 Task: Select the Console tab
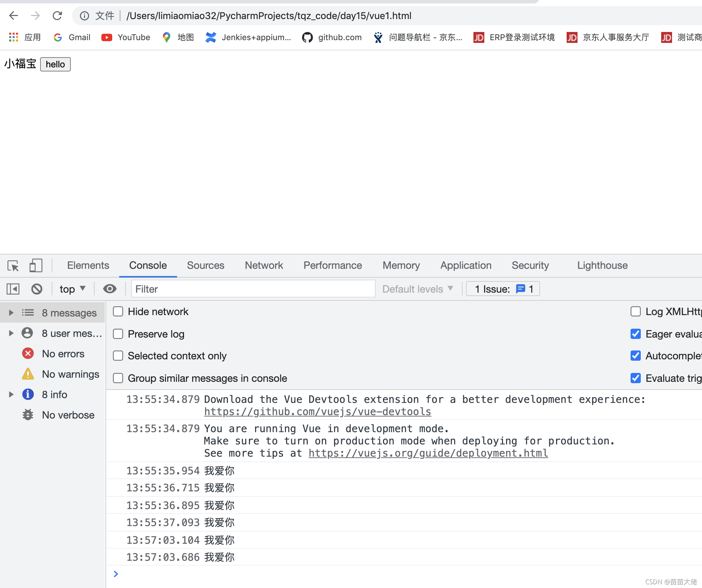click(148, 265)
